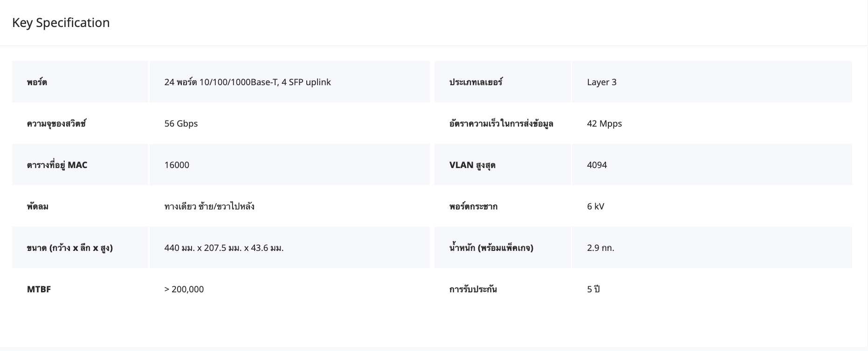Click the MTBF row label
The width and height of the screenshot is (868, 351).
pos(39,289)
